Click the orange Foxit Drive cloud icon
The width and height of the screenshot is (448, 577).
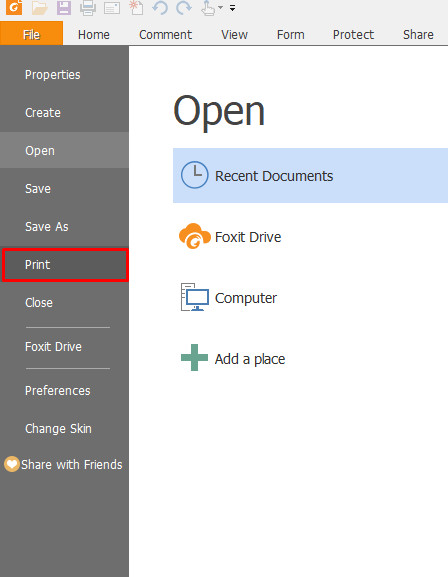point(194,236)
